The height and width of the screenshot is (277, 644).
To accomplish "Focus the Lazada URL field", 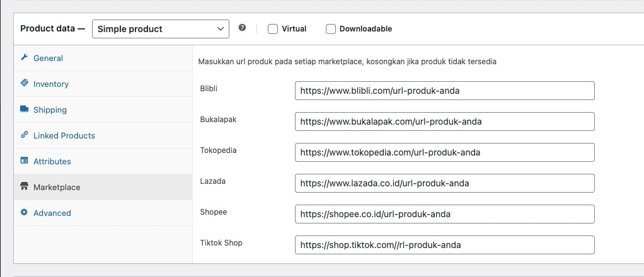I will coord(445,183).
